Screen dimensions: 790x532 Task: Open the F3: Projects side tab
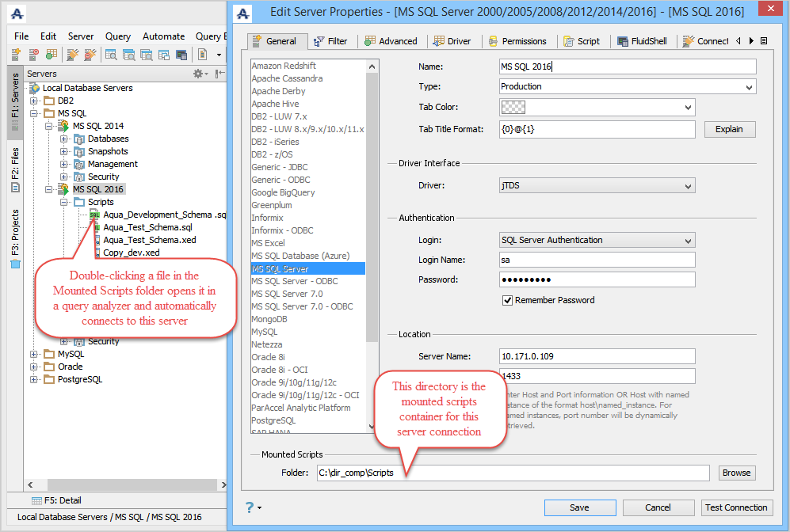pos(15,238)
